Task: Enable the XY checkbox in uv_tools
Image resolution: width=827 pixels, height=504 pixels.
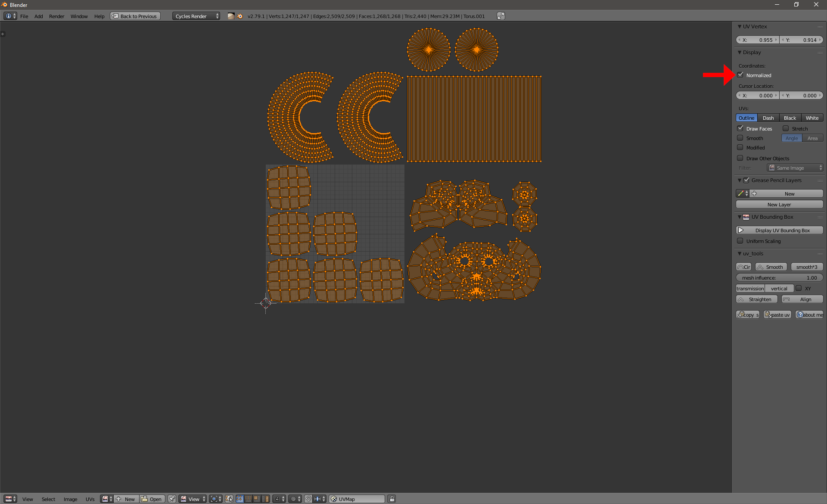Action: (x=799, y=288)
